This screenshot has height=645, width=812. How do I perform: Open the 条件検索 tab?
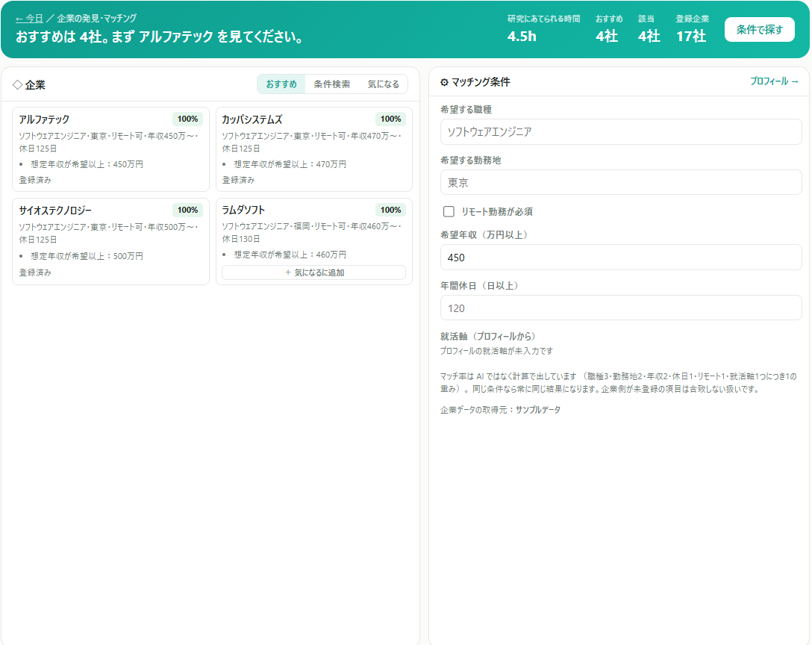click(331, 84)
